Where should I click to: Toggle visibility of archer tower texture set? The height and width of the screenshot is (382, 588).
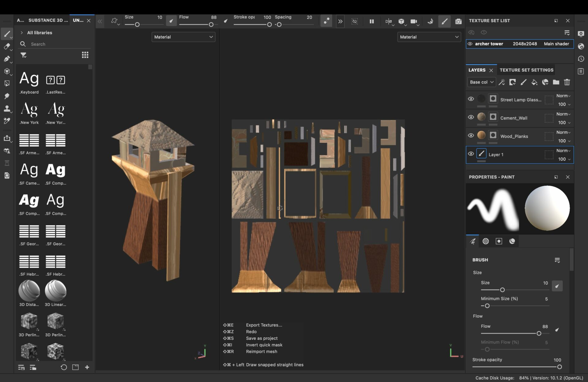[470, 44]
